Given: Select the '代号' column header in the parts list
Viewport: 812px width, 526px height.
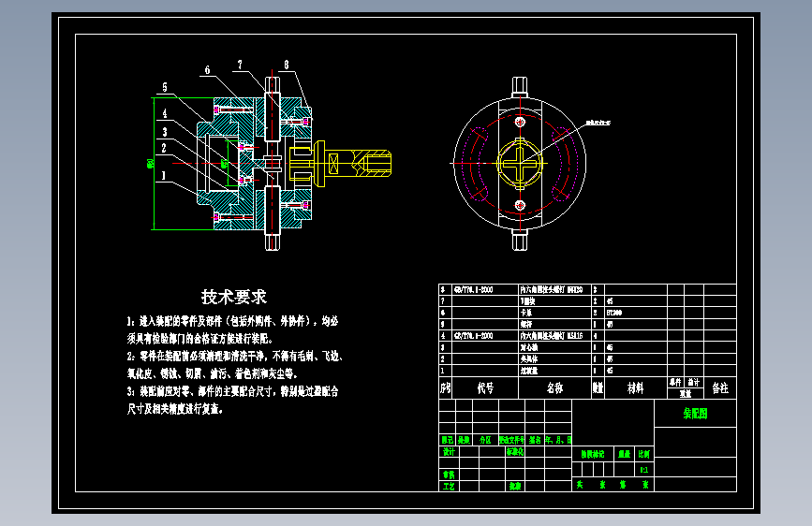Looking at the screenshot, I should [485, 387].
